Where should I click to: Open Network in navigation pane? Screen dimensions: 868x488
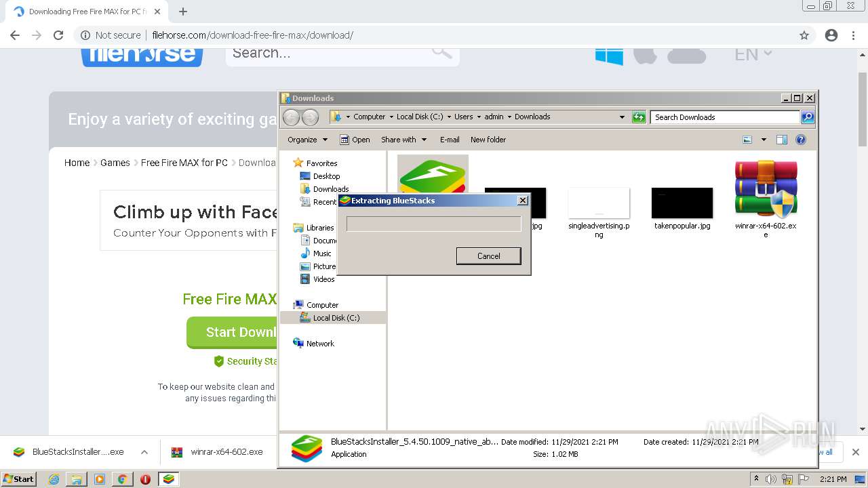320,344
